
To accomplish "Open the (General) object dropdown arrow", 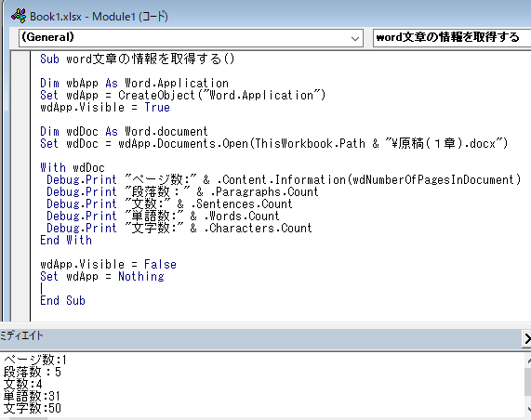I will [x=355, y=38].
